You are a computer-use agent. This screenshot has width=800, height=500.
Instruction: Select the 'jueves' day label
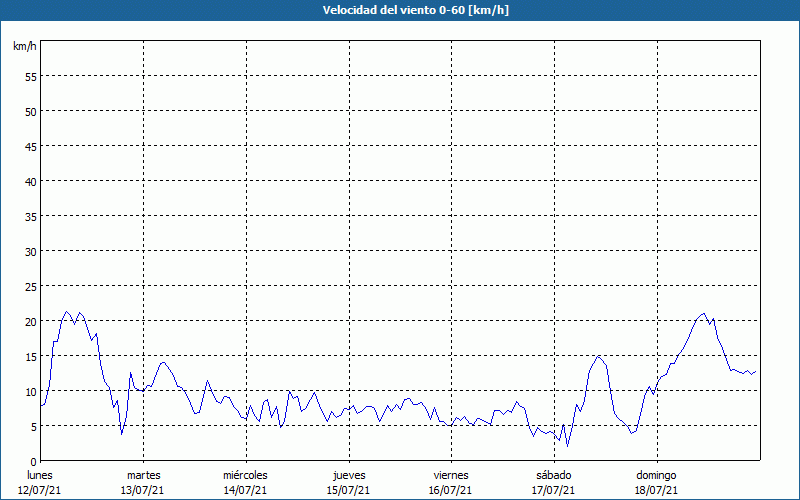click(349, 475)
